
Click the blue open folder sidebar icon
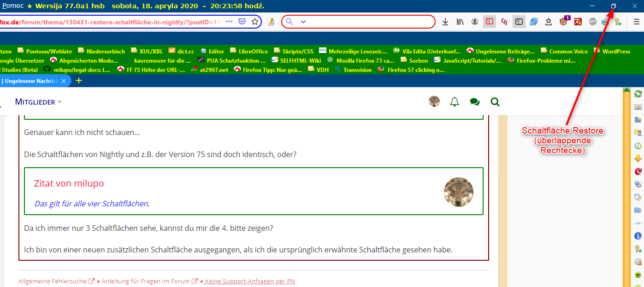[638, 210]
